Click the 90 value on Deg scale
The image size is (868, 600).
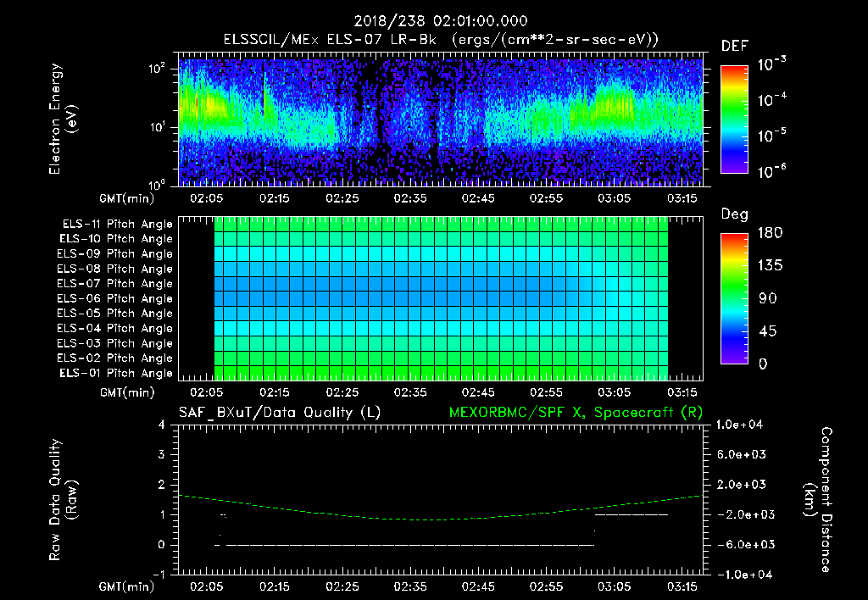pos(767,298)
